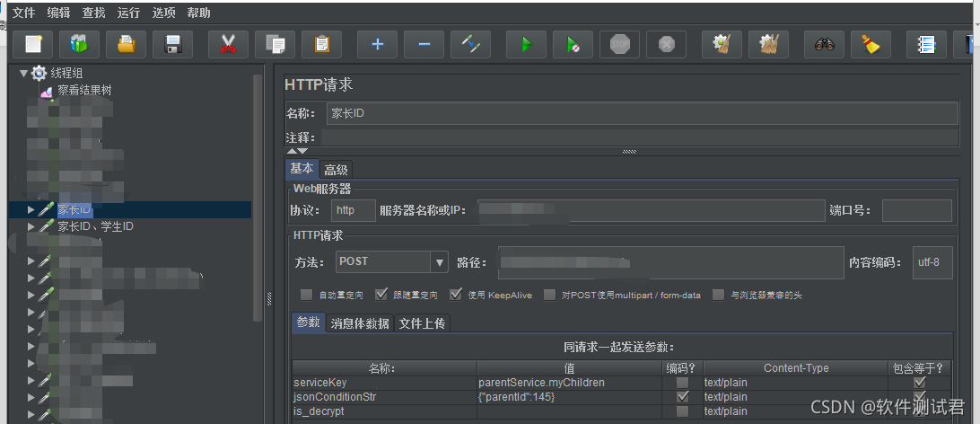
Task: Click the Clear icon with gear and broom
Action: [x=722, y=44]
